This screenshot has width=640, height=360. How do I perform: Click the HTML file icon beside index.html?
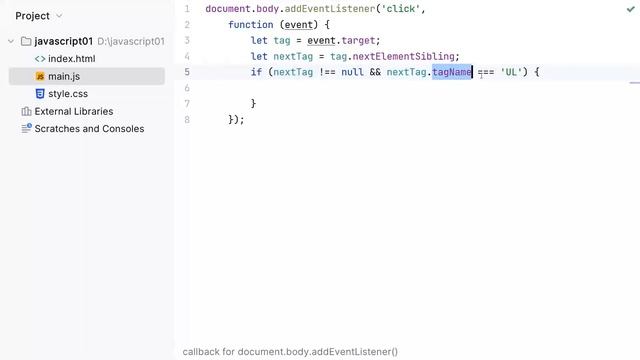click(x=40, y=59)
